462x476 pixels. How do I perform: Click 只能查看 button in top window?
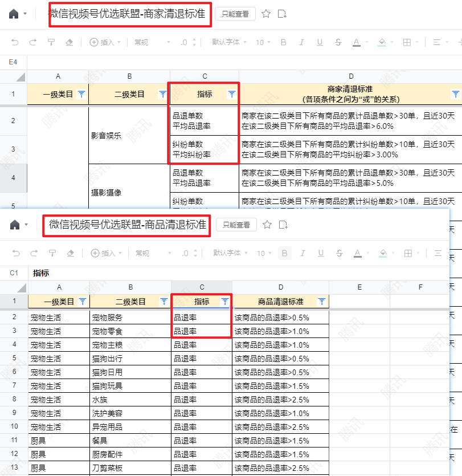235,14
